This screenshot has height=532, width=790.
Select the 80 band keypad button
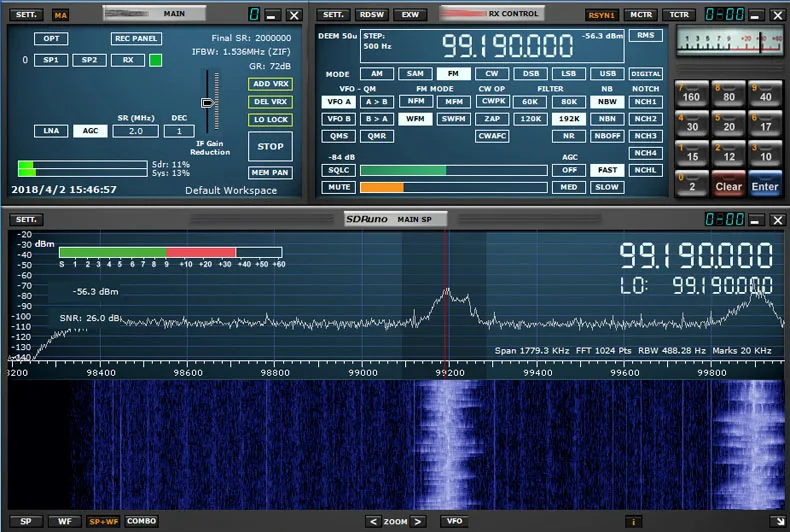[x=729, y=94]
